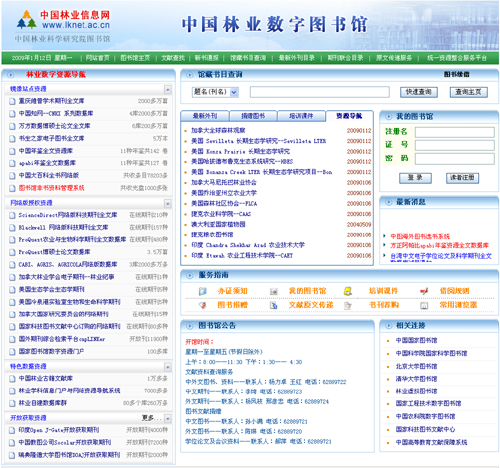The height and width of the screenshot is (468, 500).
Task: Open the 图书续借 renewal link
Action: point(456,74)
